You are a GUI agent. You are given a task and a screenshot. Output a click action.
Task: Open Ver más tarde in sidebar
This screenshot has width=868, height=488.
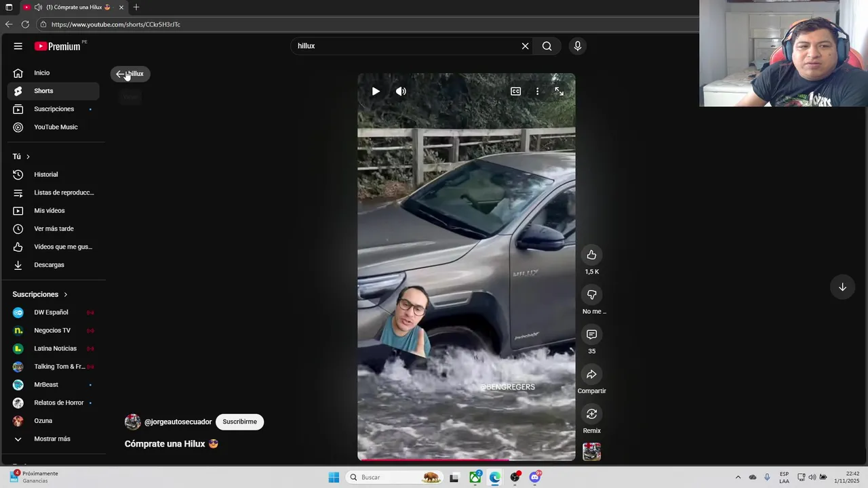point(53,228)
